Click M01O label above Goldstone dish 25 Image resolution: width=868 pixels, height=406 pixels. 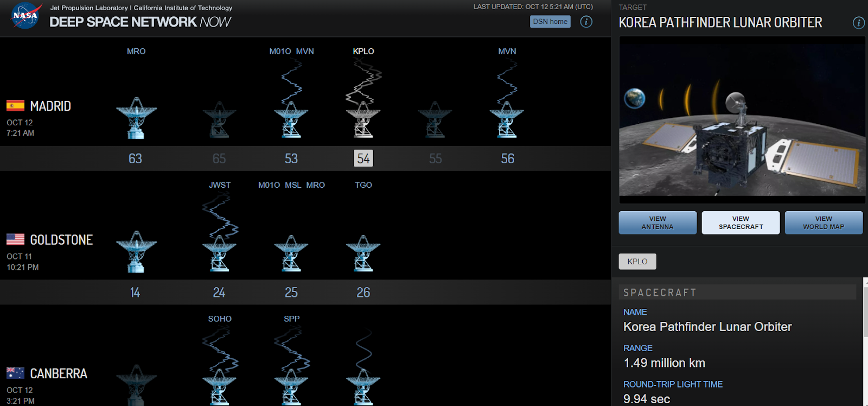(x=269, y=185)
